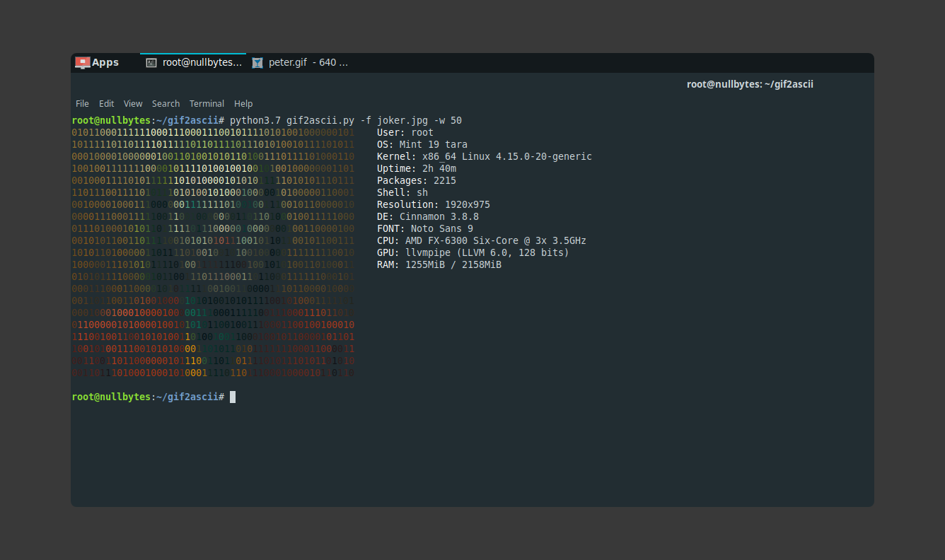Click the peter.gif image viewer icon
Viewport: 945px width, 560px height.
point(257,62)
